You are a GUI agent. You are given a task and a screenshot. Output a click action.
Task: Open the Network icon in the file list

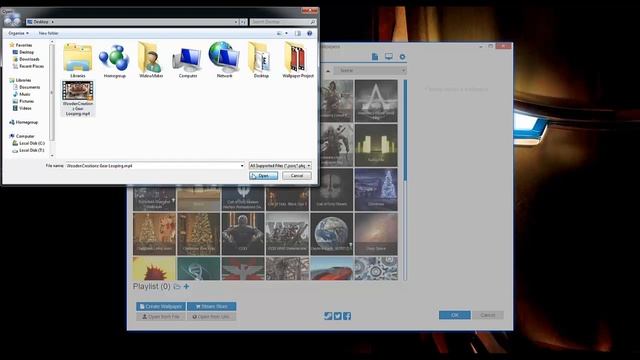coord(224,60)
